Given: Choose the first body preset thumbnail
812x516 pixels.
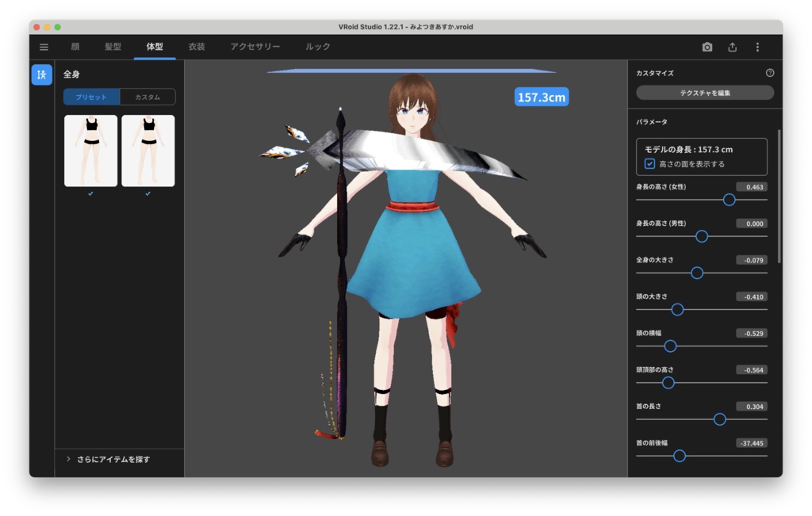Looking at the screenshot, I should [x=90, y=151].
